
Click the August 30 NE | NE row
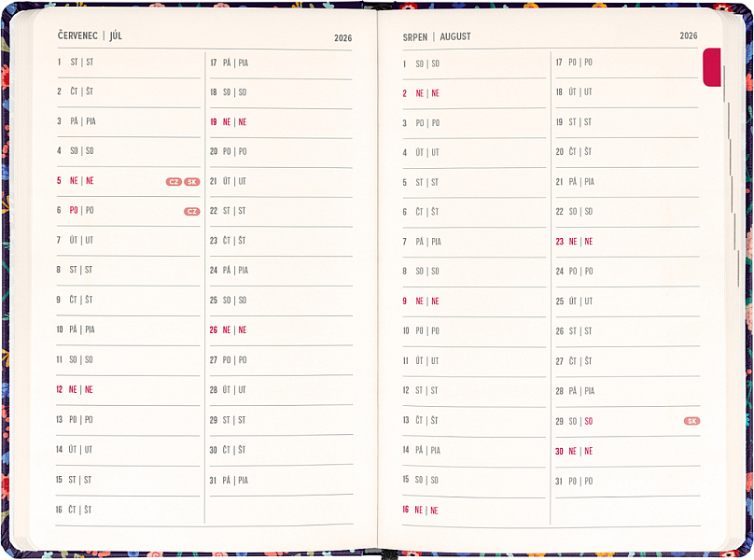pyautogui.click(x=574, y=452)
